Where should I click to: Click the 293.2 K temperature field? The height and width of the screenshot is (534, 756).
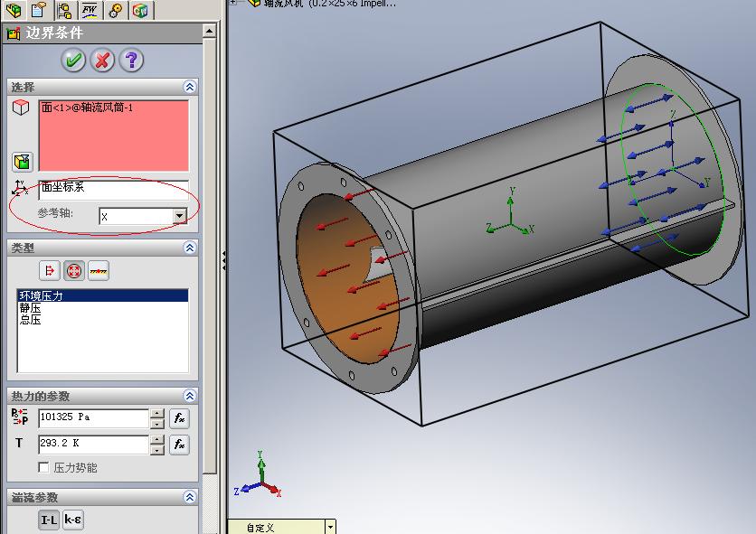click(x=93, y=444)
